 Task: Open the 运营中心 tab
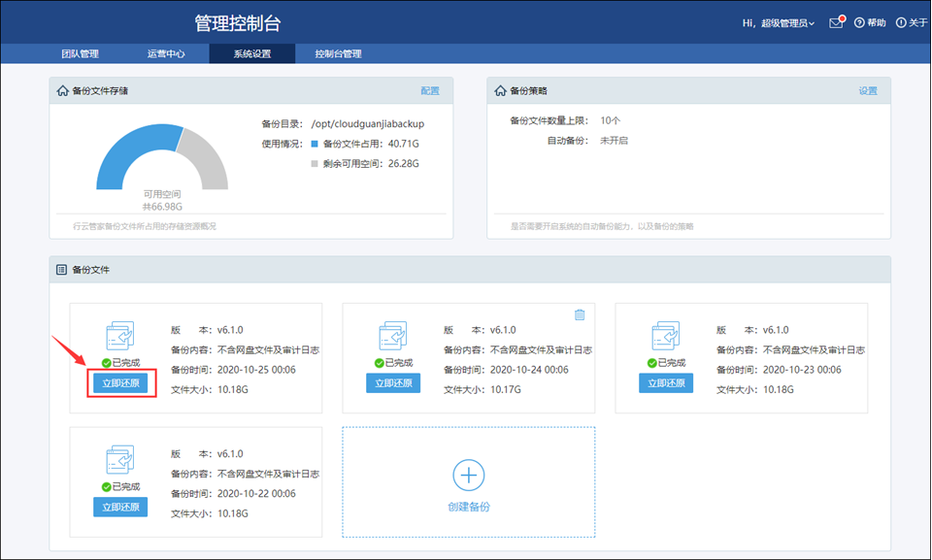(x=166, y=53)
